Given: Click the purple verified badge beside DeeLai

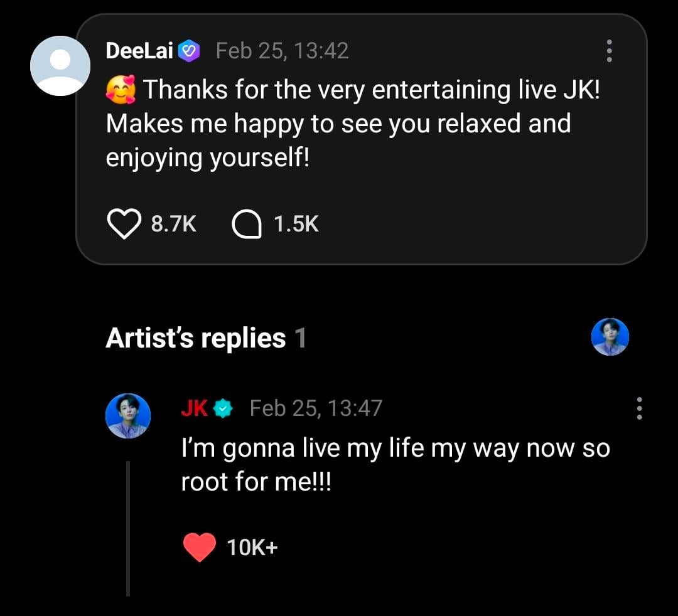Looking at the screenshot, I should 188,50.
